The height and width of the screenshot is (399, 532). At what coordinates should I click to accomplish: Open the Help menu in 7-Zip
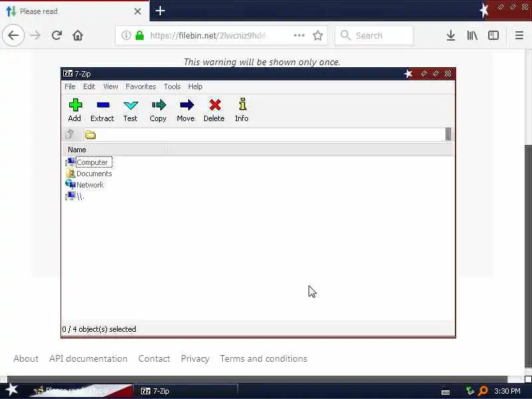tap(195, 86)
